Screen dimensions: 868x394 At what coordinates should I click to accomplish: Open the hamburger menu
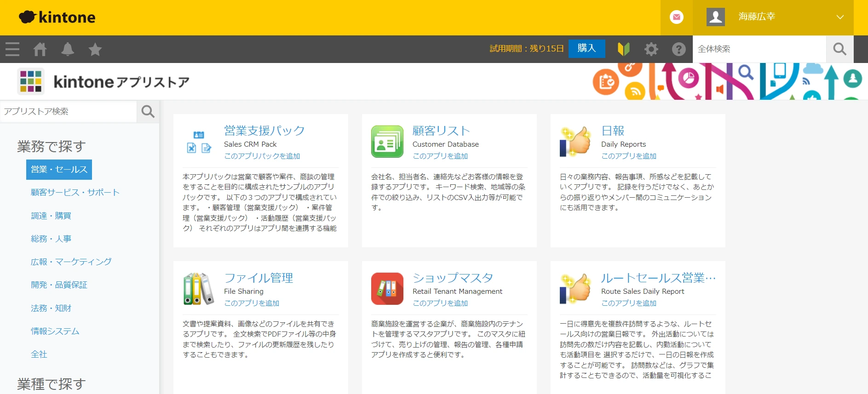12,49
